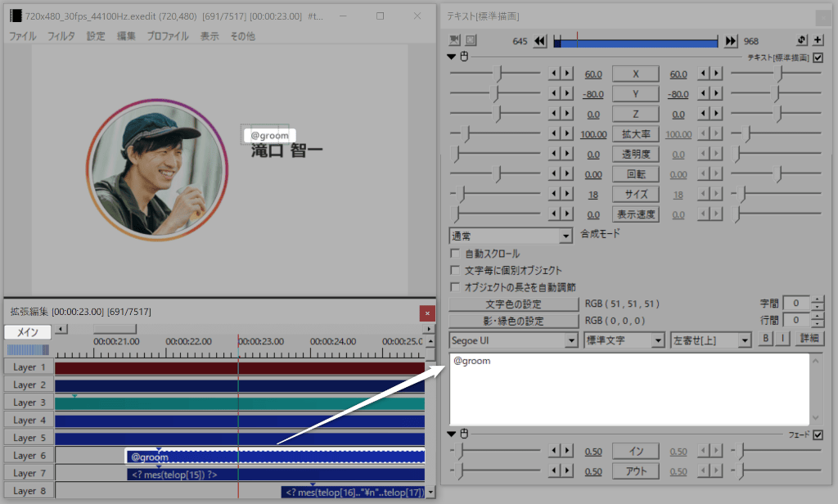
Task: Enable 自動スクロール checkbox
Action: pos(456,254)
